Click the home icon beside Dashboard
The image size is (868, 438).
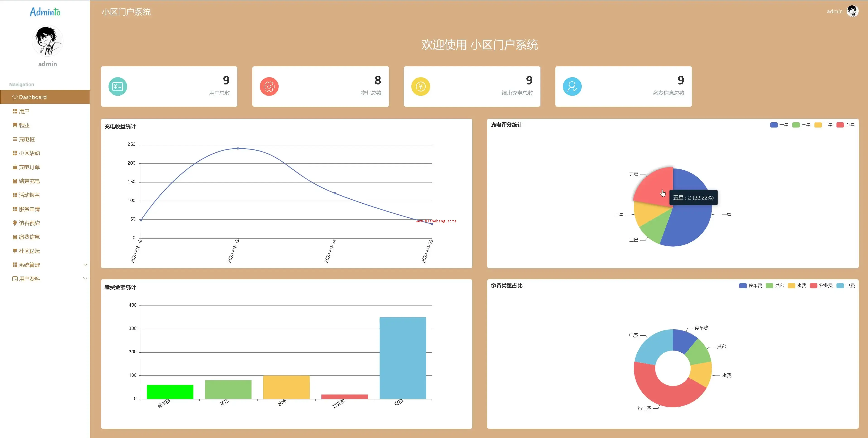click(x=15, y=97)
